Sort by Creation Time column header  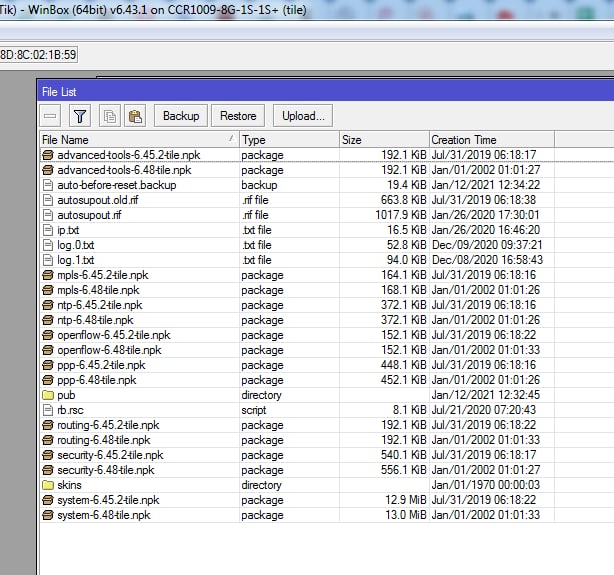[492, 140]
